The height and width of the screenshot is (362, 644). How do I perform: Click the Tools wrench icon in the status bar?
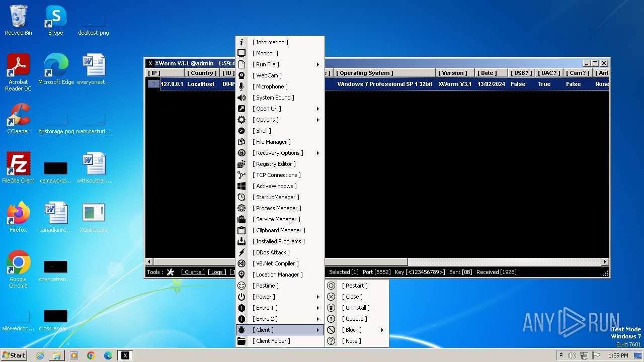(170, 272)
